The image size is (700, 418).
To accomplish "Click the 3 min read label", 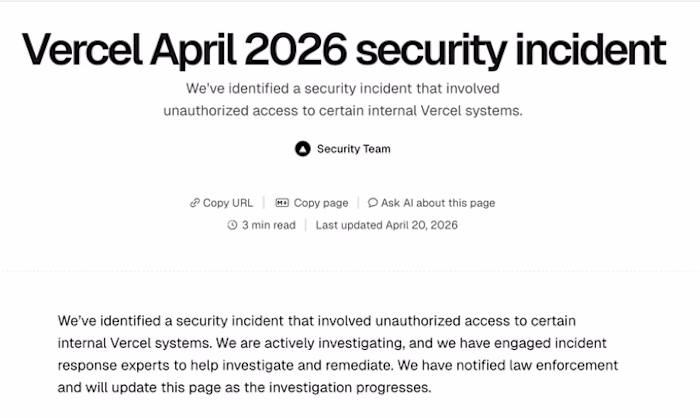I will (x=269, y=226).
